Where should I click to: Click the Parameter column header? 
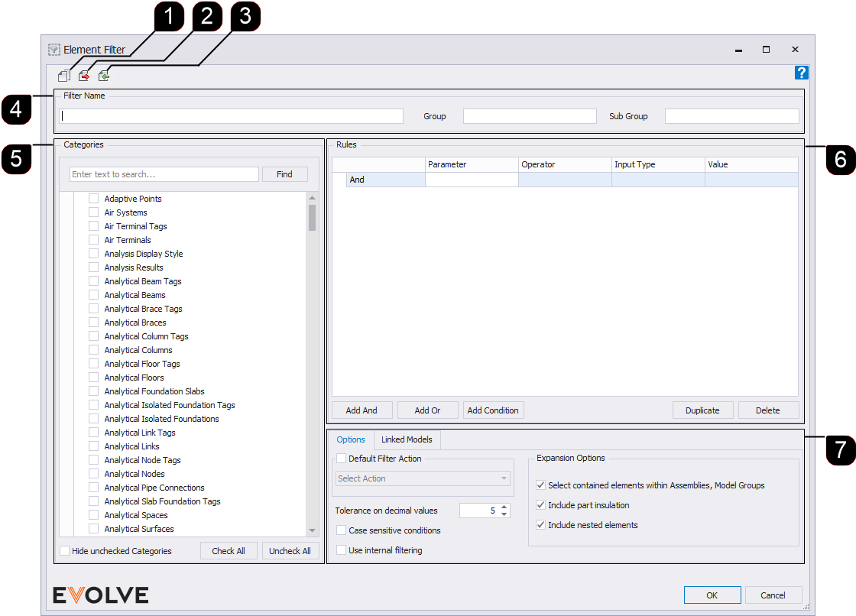472,164
